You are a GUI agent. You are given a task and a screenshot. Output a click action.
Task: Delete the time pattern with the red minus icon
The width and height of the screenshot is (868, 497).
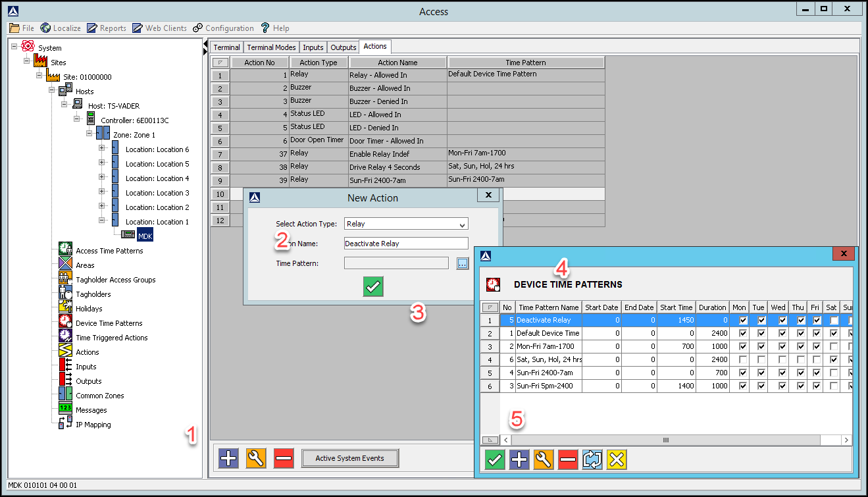pyautogui.click(x=568, y=459)
